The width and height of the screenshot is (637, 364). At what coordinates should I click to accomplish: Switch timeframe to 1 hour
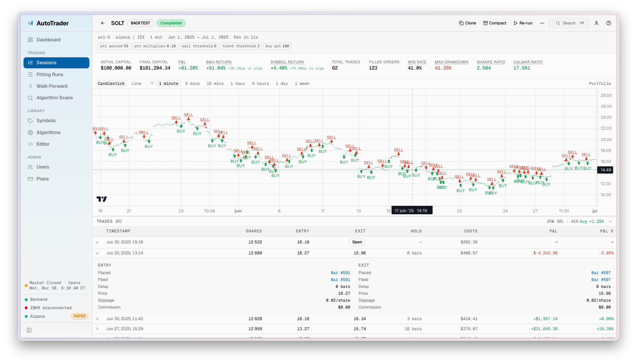238,83
